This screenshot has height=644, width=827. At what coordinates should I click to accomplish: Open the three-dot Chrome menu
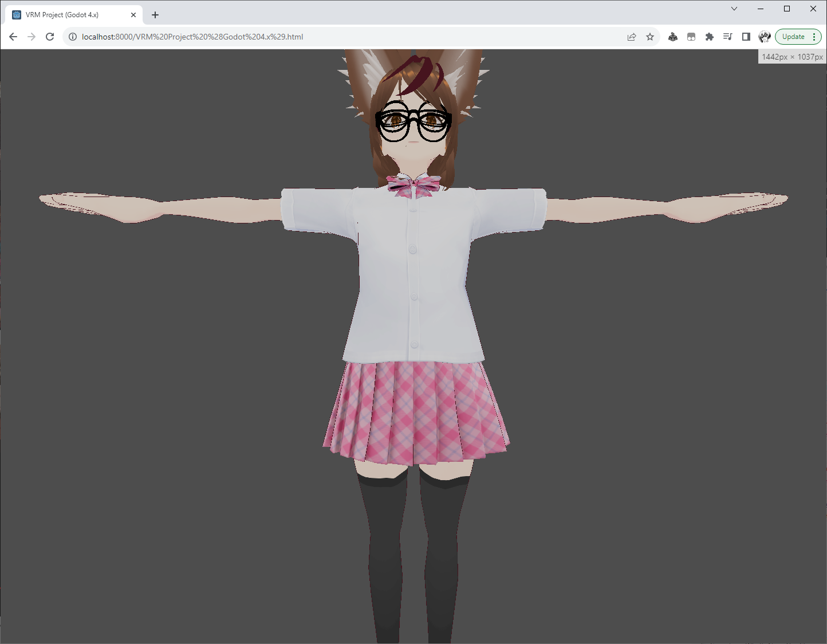point(813,36)
